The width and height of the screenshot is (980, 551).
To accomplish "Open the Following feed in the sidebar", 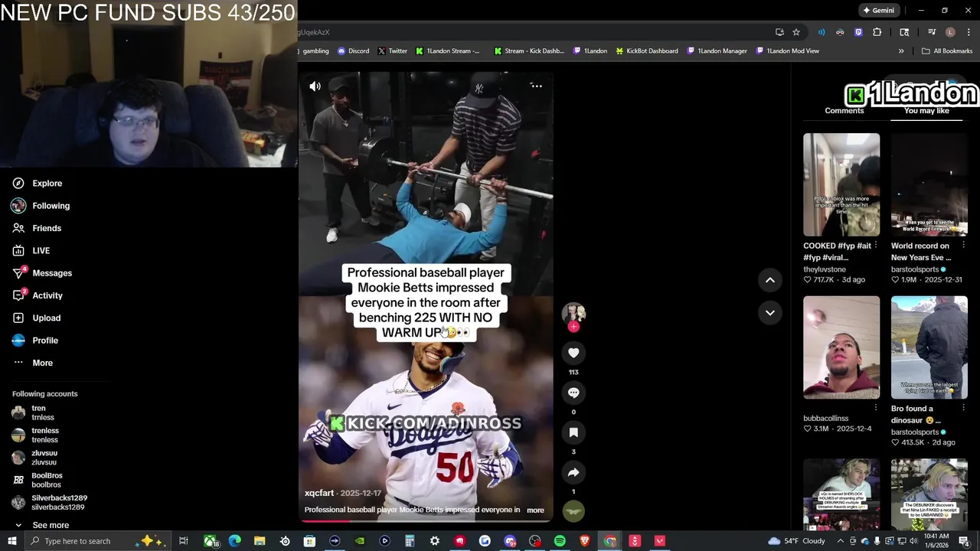I will (x=51, y=206).
